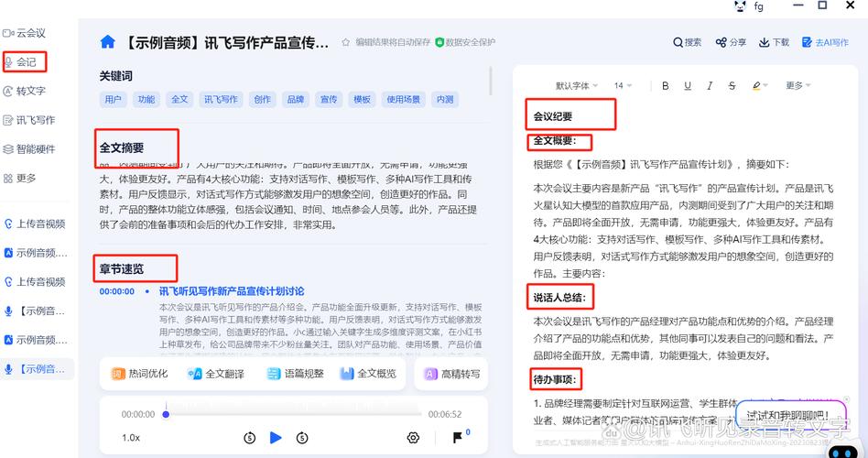Go to home via house icon
This screenshot has height=458, width=868.
pyautogui.click(x=107, y=41)
